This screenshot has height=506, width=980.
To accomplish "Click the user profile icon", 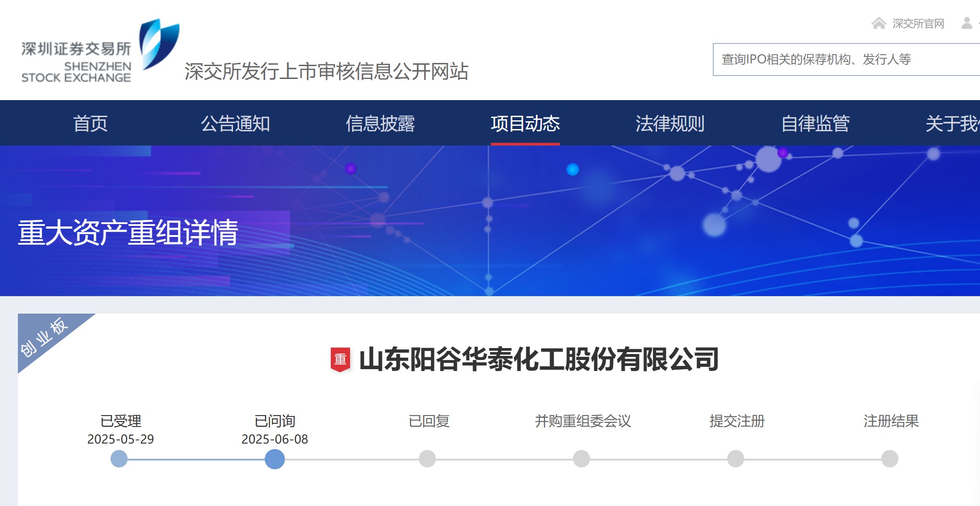I will [967, 23].
